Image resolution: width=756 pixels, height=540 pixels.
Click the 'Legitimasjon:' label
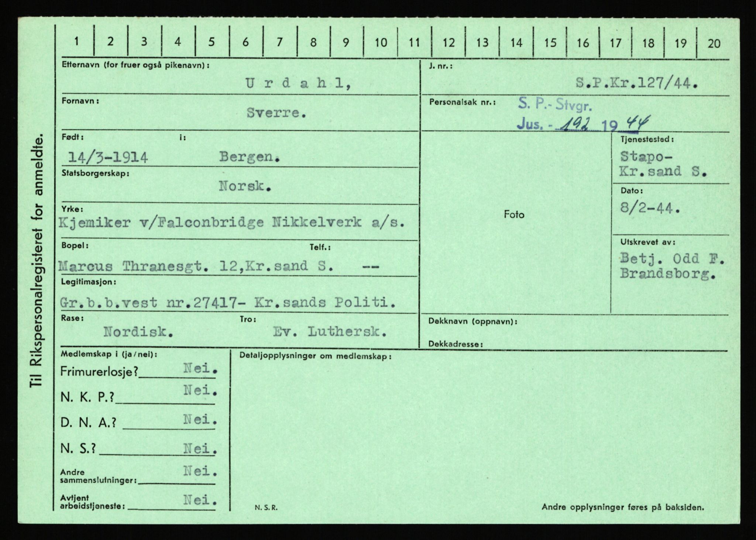tap(89, 282)
